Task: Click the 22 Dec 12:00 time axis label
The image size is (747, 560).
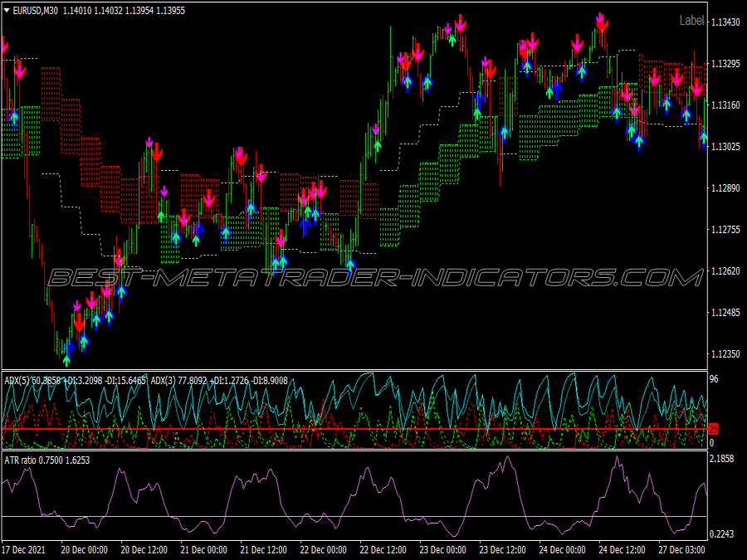Action: tap(383, 550)
